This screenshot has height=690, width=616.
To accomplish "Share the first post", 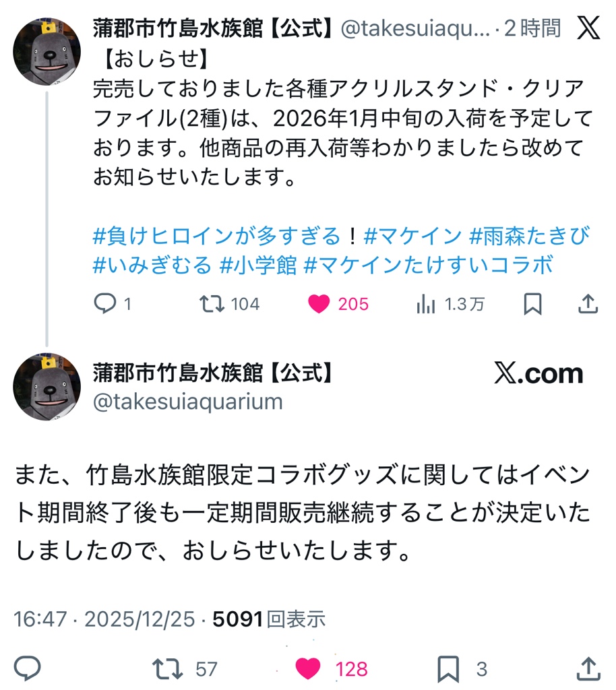I will coord(588,305).
